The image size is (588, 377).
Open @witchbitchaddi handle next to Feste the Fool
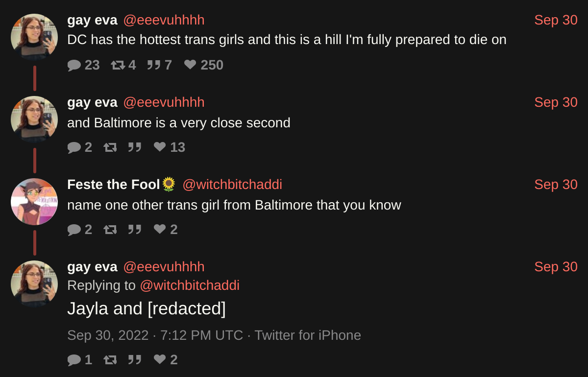tap(232, 185)
